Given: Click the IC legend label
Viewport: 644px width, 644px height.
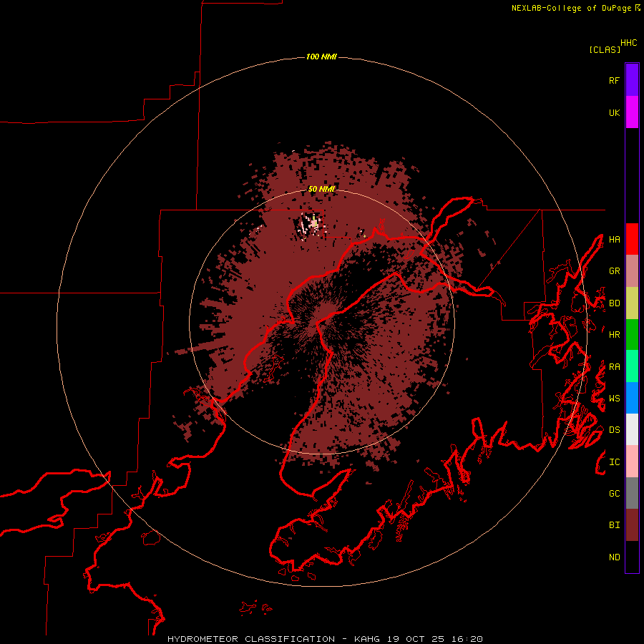Looking at the screenshot, I should (x=614, y=462).
